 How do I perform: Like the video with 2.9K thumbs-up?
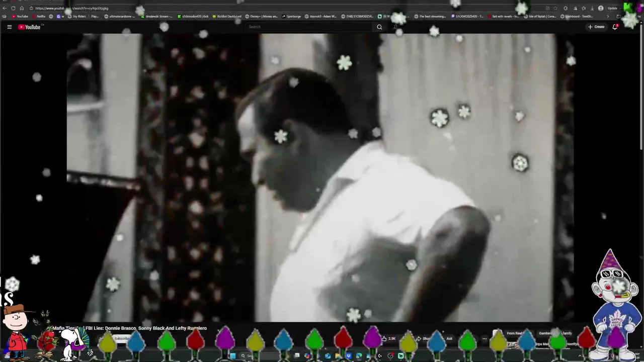click(x=389, y=338)
